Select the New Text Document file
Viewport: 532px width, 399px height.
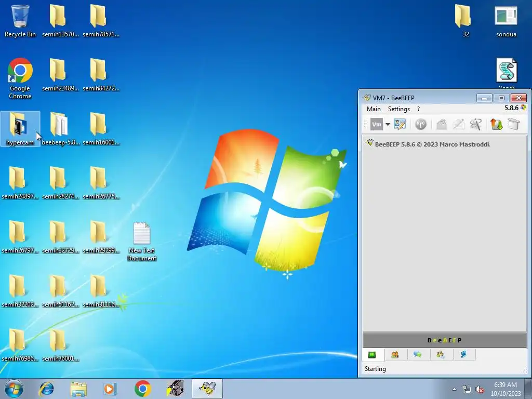coord(142,242)
